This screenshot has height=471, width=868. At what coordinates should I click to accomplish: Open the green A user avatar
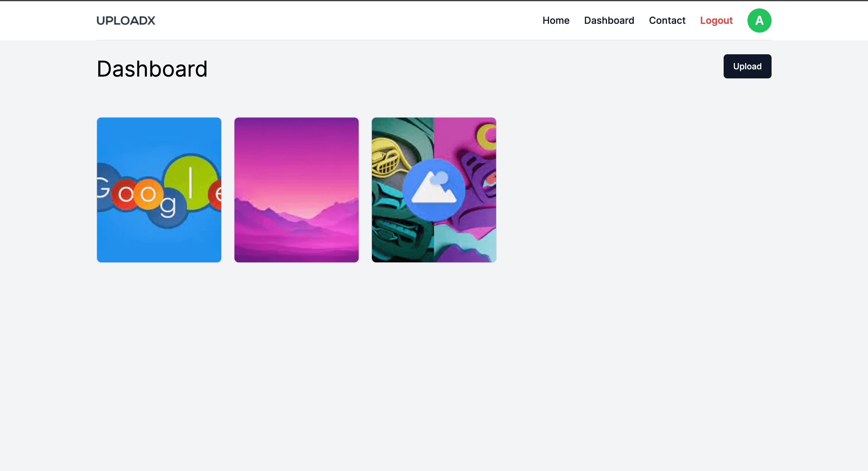(x=759, y=21)
